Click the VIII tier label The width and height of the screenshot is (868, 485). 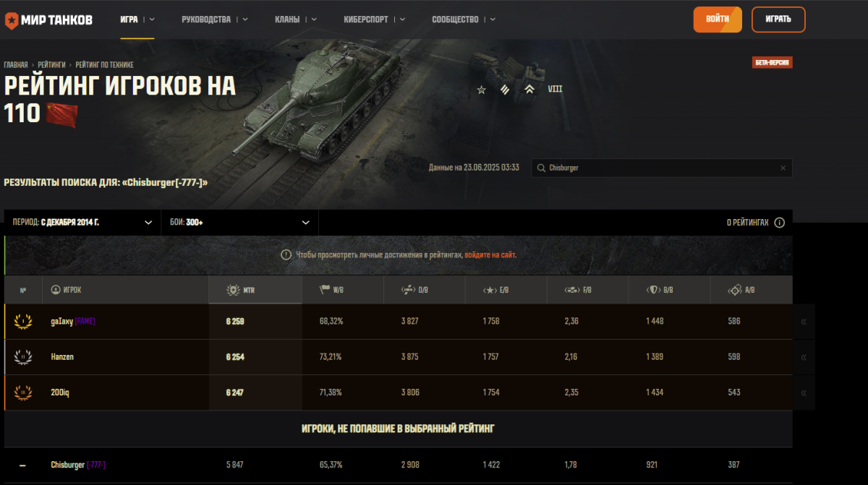click(555, 90)
